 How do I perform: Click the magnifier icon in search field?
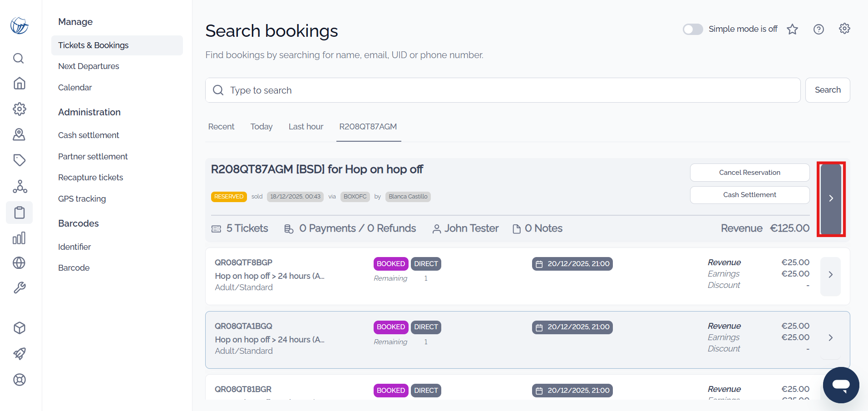pyautogui.click(x=218, y=90)
